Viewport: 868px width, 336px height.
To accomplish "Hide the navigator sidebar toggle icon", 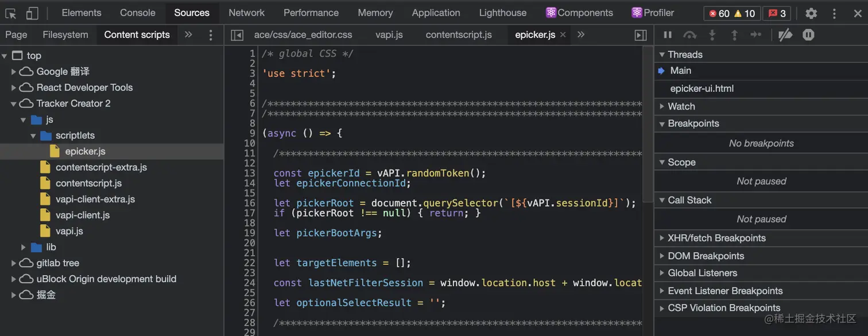I will pos(237,35).
